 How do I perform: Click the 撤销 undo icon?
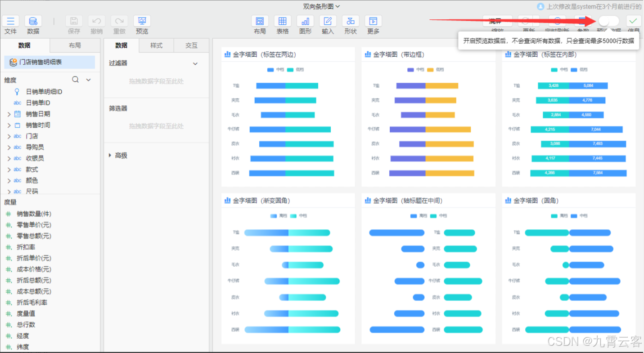pyautogui.click(x=97, y=21)
